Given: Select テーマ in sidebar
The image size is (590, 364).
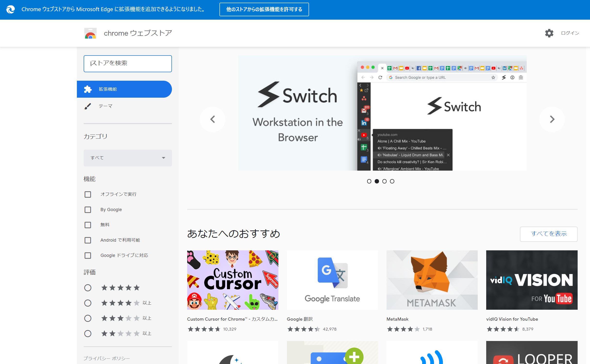Looking at the screenshot, I should (124, 106).
